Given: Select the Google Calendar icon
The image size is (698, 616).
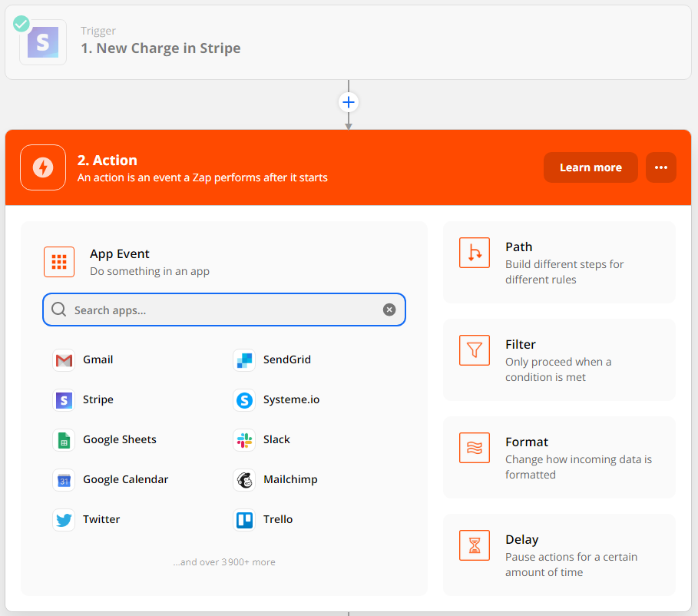Looking at the screenshot, I should [65, 480].
